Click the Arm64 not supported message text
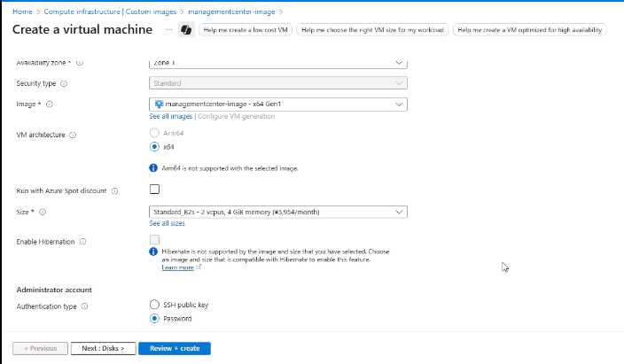 [230, 168]
